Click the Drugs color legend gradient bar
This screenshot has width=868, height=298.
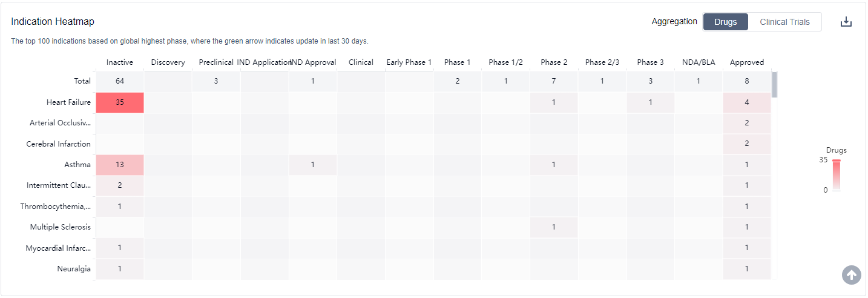coord(836,176)
